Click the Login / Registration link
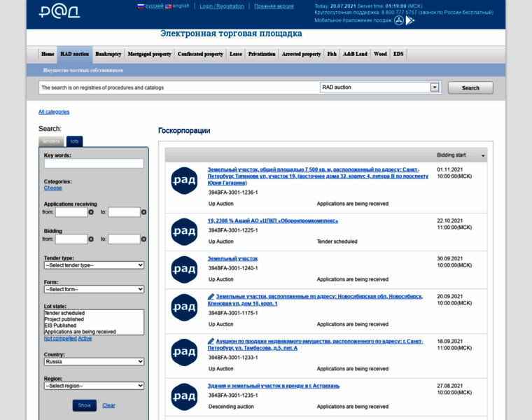 [222, 6]
